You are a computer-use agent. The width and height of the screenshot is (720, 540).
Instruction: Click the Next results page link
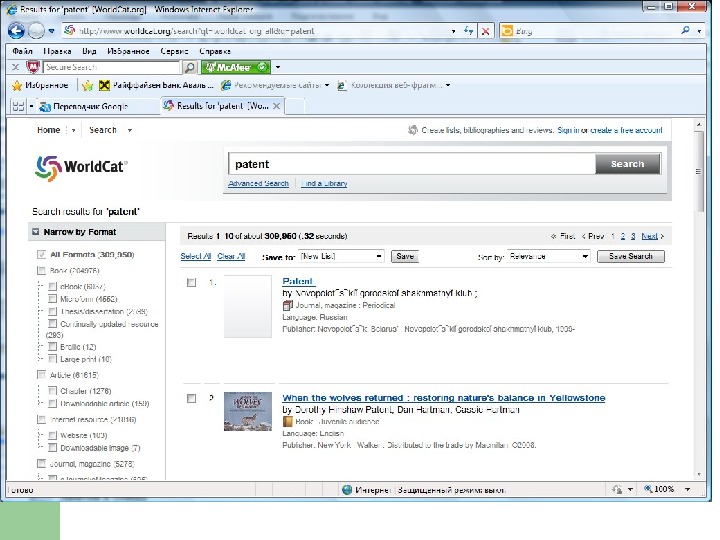[x=649, y=236]
